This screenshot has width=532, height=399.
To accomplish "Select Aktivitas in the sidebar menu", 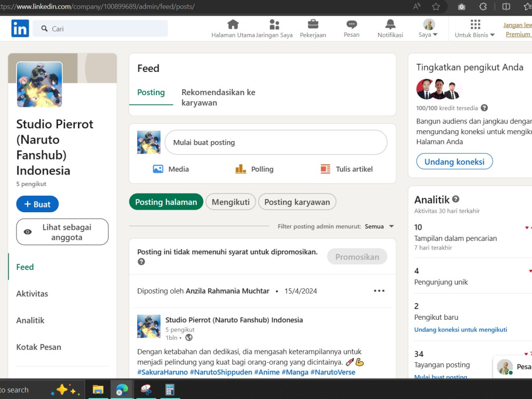I will coord(32,294).
